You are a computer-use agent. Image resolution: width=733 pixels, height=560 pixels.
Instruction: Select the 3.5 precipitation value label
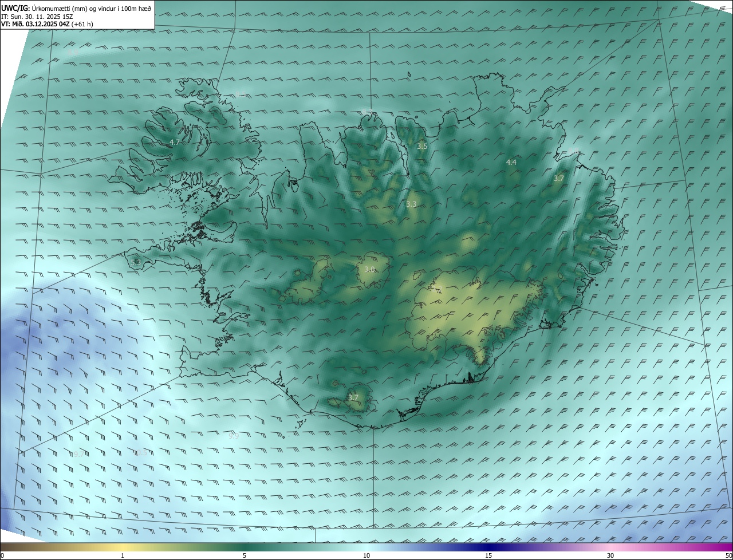(x=422, y=147)
